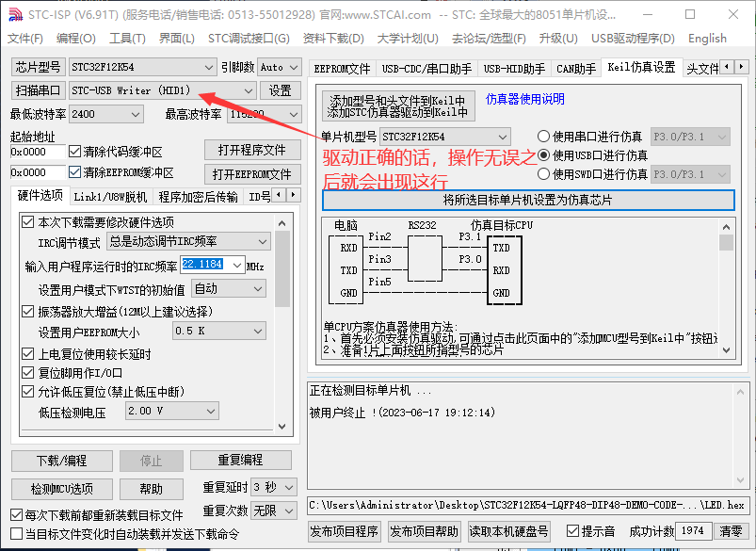Open the USB驱动程序(D) menu
Screen dimensions: 756x551
(x=633, y=38)
